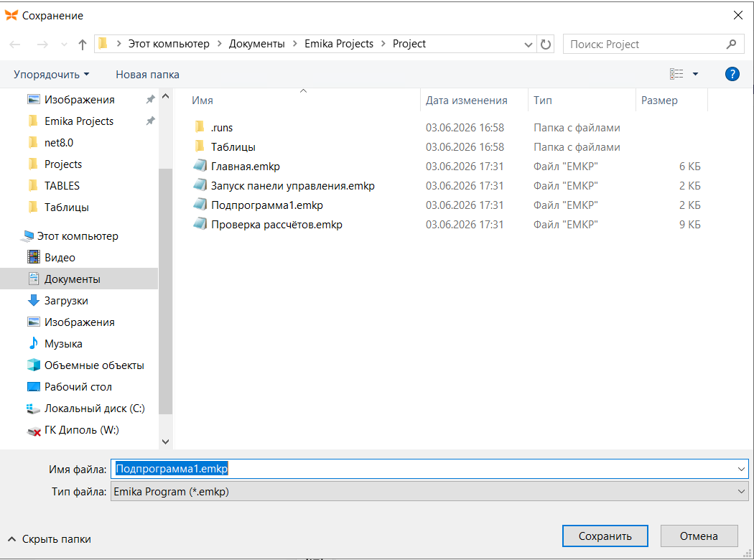The image size is (754, 560).
Task: Select 'Project' in the breadcrumb
Action: click(409, 44)
